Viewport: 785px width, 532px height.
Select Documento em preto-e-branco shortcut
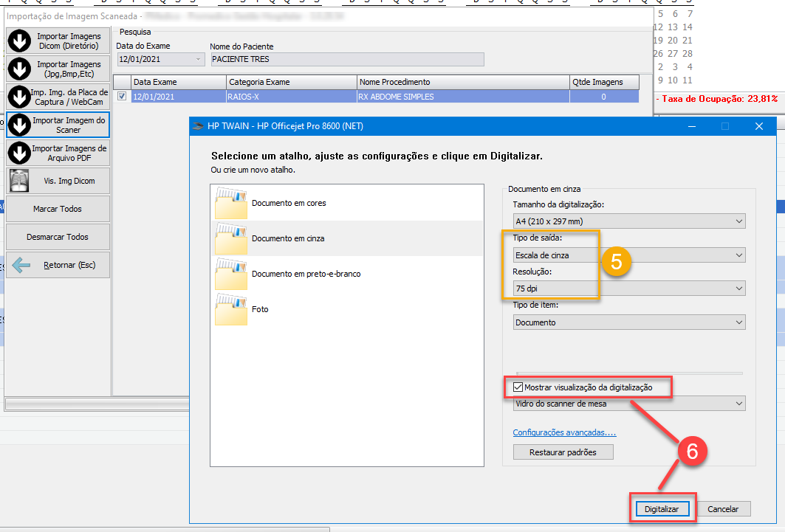pos(306,274)
